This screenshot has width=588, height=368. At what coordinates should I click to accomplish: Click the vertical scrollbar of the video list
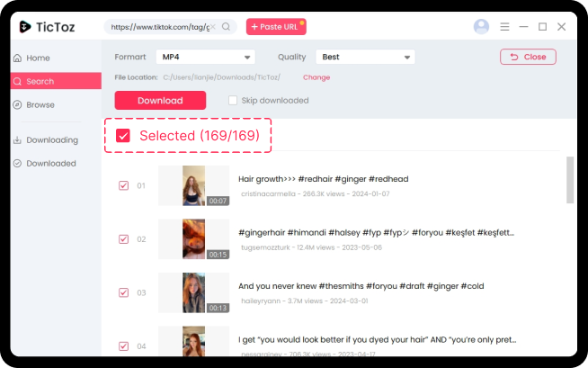pyautogui.click(x=569, y=180)
